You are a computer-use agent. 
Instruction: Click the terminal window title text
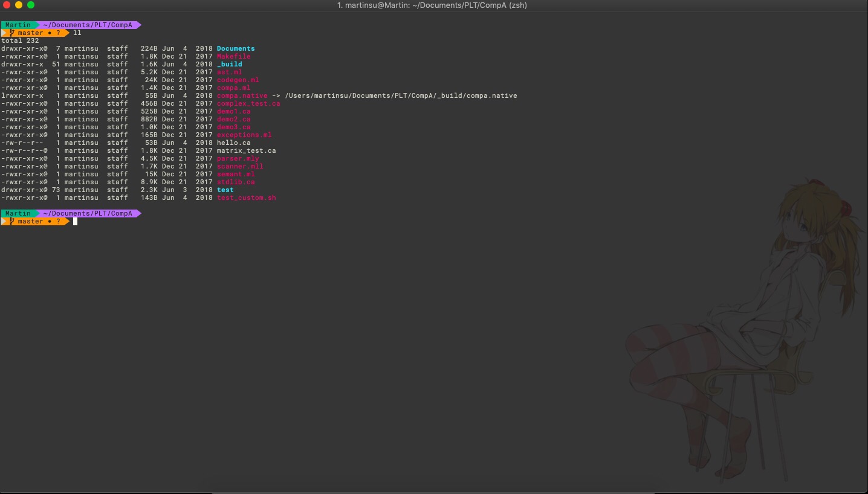432,5
